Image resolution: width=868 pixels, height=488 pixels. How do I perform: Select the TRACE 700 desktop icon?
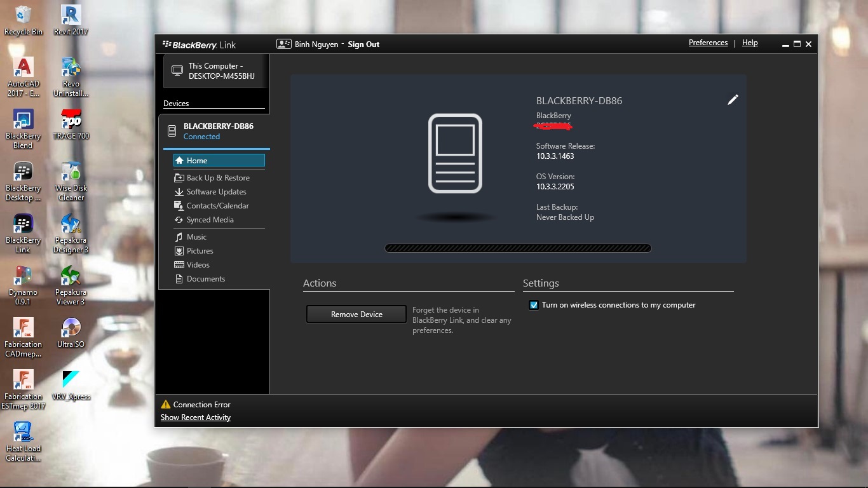click(71, 125)
